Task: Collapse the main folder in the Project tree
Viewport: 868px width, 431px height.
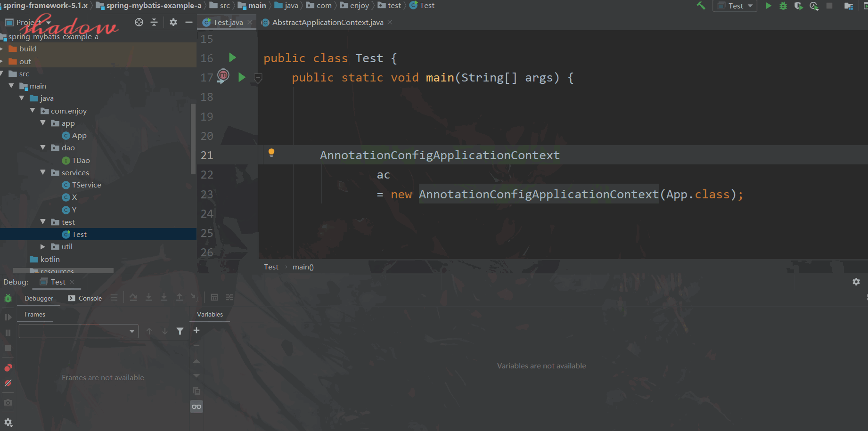Action: [x=11, y=86]
